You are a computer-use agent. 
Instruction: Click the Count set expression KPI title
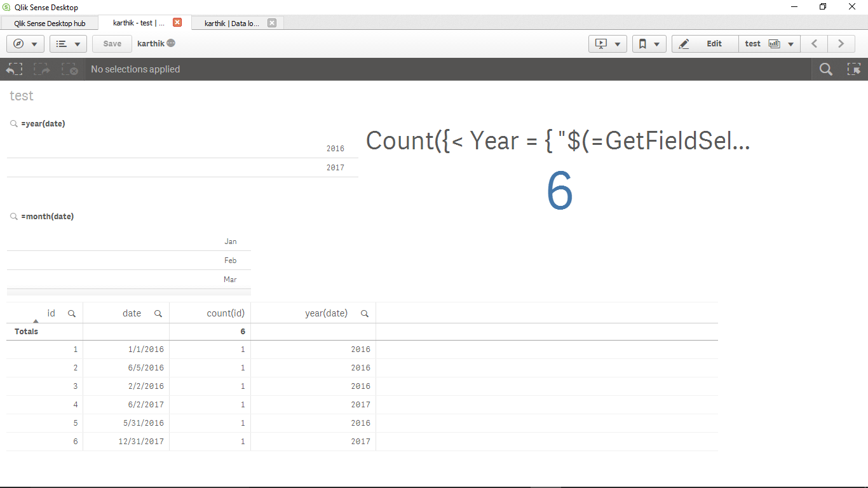[558, 140]
